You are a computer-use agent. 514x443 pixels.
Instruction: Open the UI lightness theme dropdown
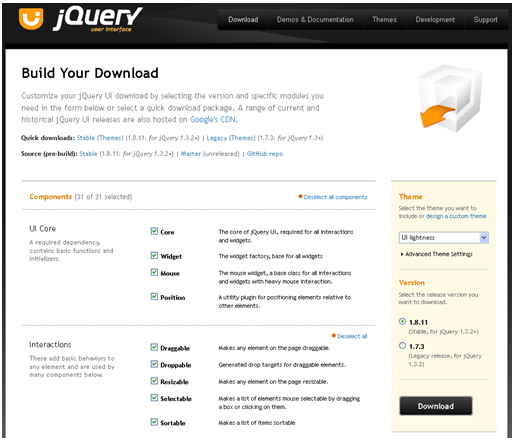click(444, 238)
